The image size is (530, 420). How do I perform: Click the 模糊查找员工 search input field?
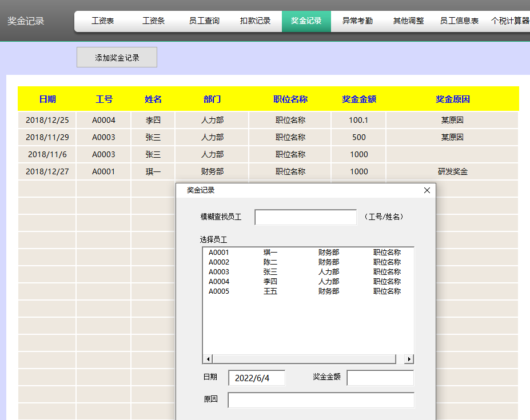coord(305,217)
